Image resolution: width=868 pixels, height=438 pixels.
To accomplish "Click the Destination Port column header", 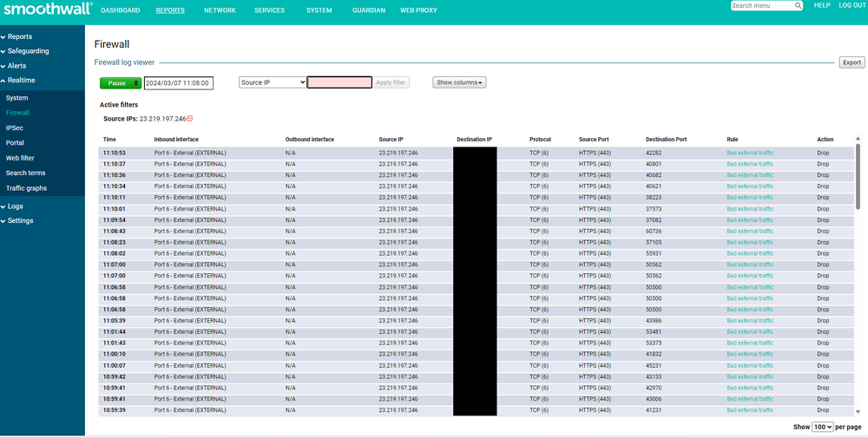I will coord(666,140).
